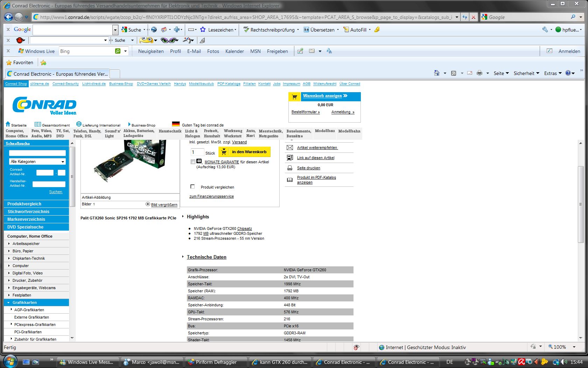Open the Technische Daten heading link
The height and width of the screenshot is (368, 588).
206,257
